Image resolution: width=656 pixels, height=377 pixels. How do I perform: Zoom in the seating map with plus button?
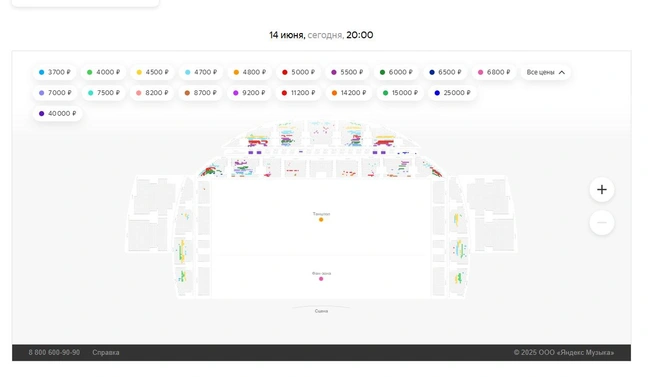click(x=602, y=190)
